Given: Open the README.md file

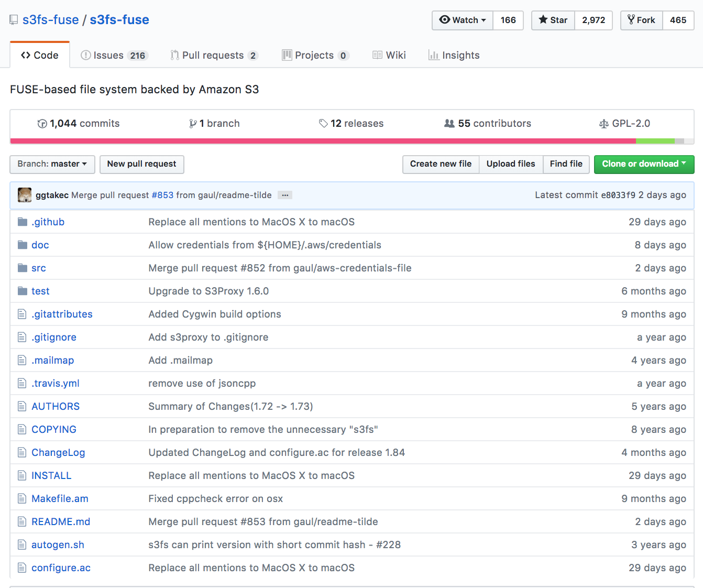Looking at the screenshot, I should pyautogui.click(x=61, y=521).
